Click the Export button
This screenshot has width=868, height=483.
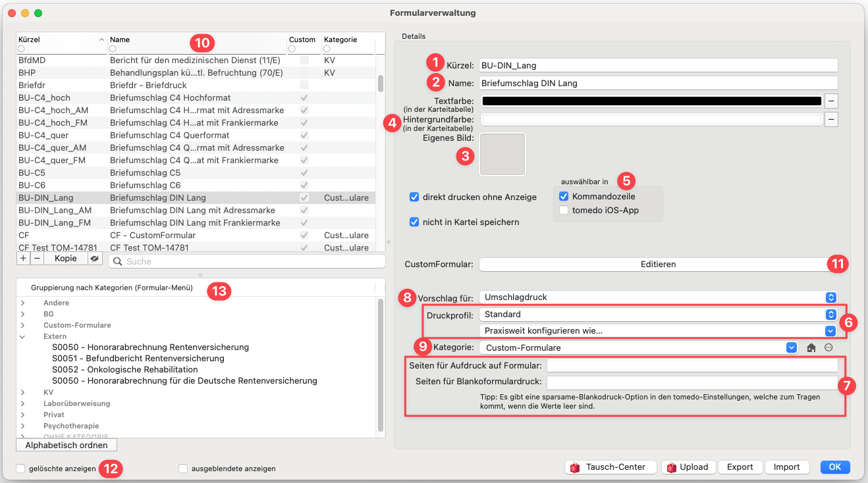click(740, 467)
